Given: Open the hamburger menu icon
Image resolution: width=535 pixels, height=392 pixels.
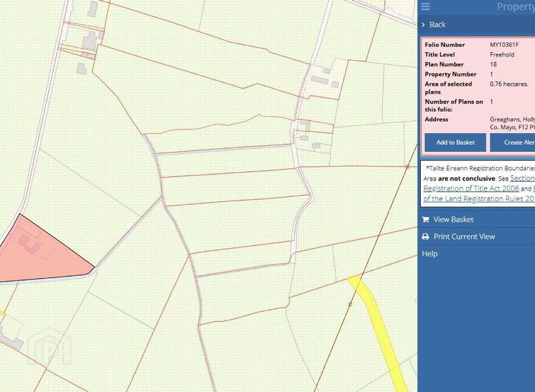Looking at the screenshot, I should click(426, 7).
